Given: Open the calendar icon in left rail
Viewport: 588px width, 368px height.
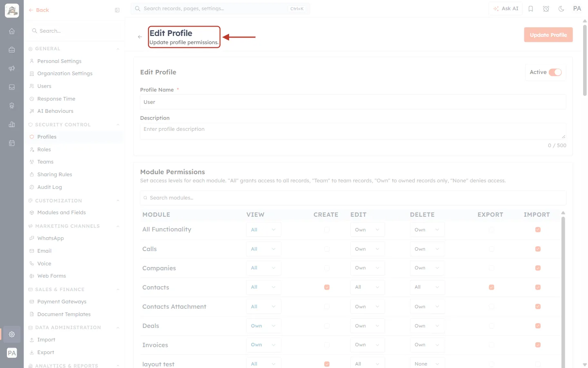Looking at the screenshot, I should tap(12, 143).
